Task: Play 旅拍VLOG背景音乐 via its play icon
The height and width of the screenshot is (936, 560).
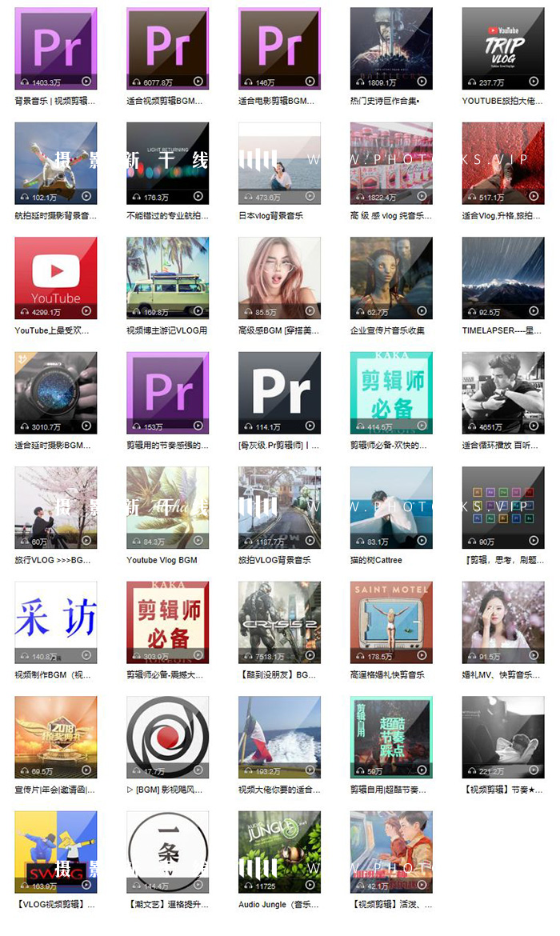Action: click(x=310, y=540)
